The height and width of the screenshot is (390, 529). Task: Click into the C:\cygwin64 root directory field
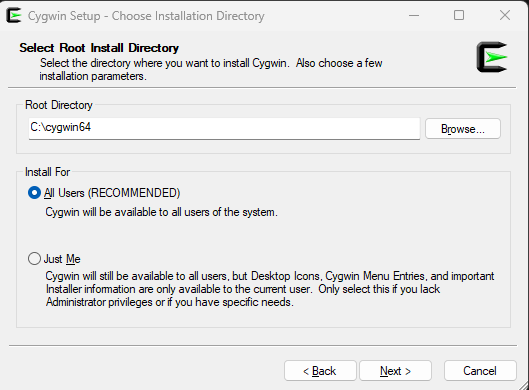pos(224,128)
